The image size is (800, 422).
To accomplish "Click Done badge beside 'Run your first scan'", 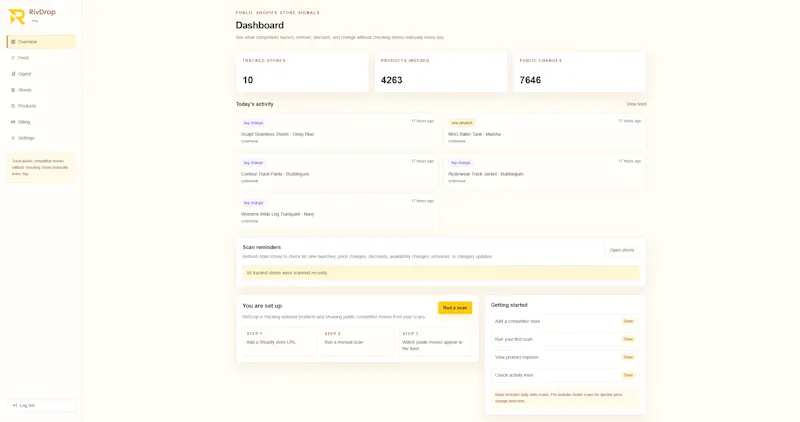I will tap(628, 339).
